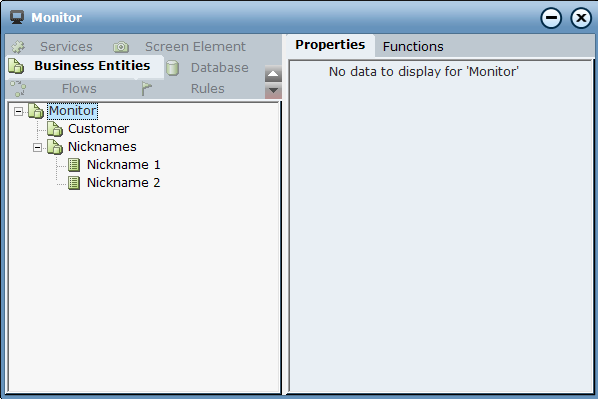The width and height of the screenshot is (598, 399).
Task: Click the Screen Element camera icon
Action: click(x=121, y=47)
